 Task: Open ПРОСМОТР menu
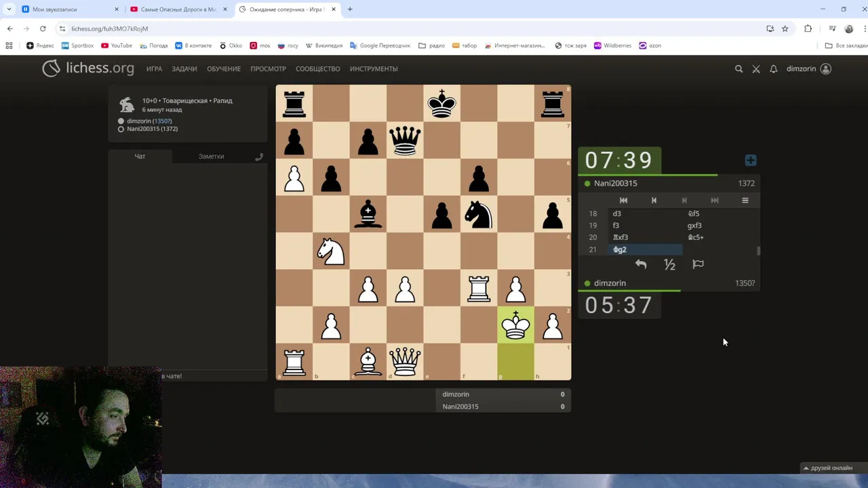point(268,68)
